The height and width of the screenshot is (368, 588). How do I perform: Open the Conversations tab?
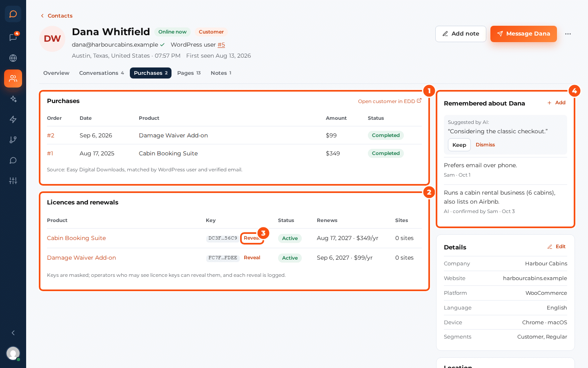click(102, 73)
